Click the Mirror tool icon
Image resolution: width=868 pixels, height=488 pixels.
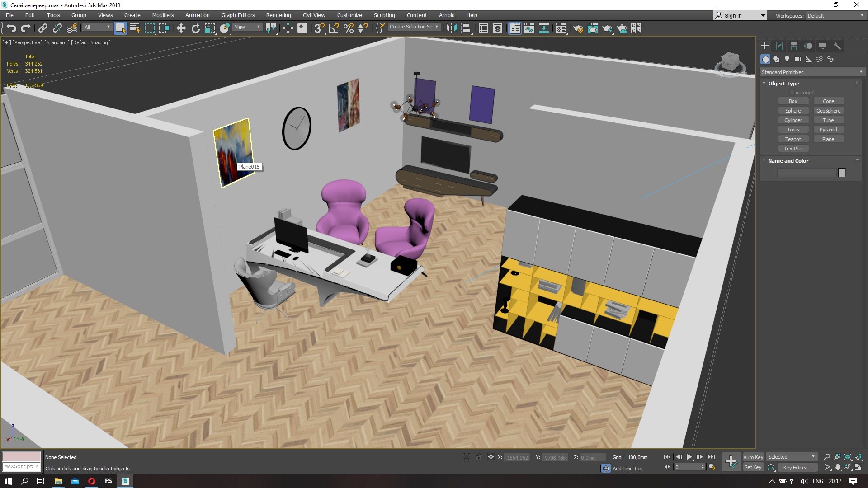click(451, 28)
